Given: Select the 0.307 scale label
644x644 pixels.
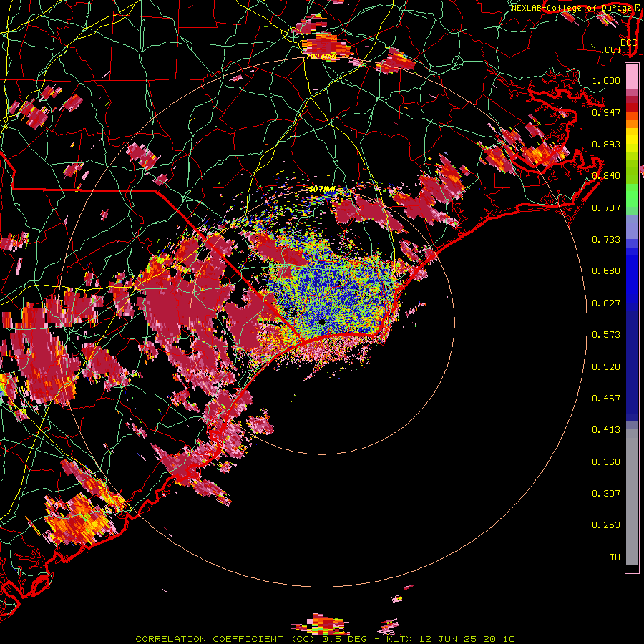Looking at the screenshot, I should tap(606, 494).
